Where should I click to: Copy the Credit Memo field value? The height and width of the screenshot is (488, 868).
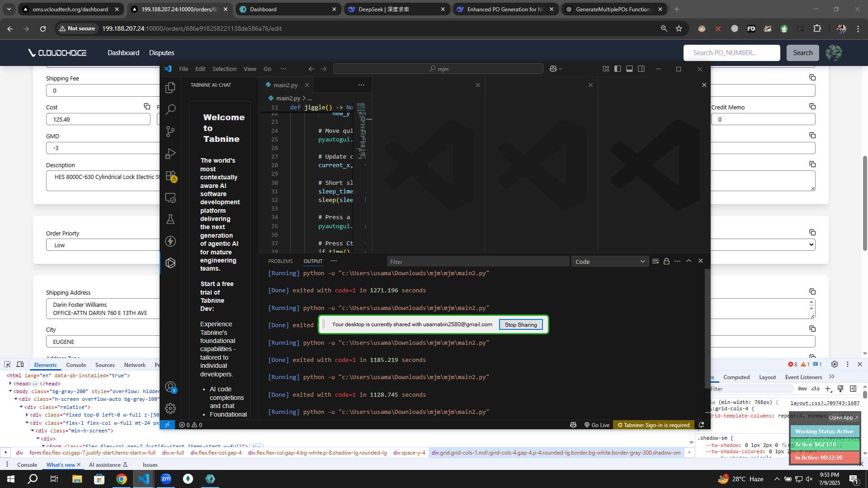click(x=812, y=106)
